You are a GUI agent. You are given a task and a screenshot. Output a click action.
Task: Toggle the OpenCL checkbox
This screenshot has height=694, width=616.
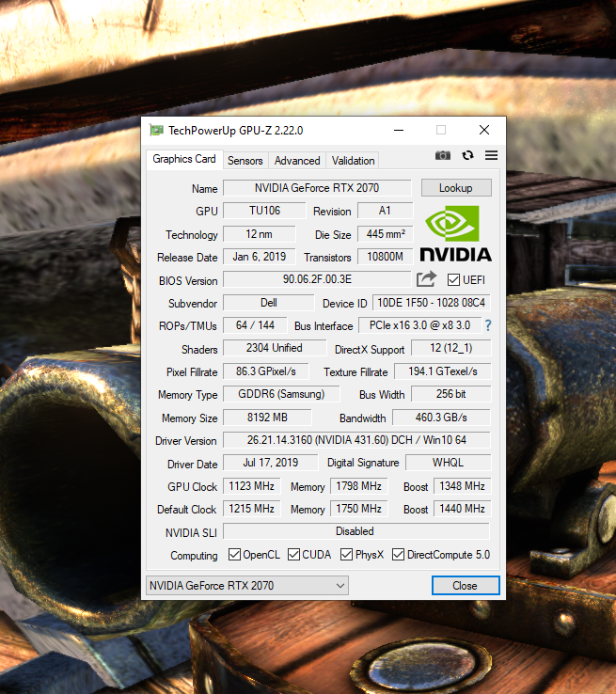(x=234, y=555)
